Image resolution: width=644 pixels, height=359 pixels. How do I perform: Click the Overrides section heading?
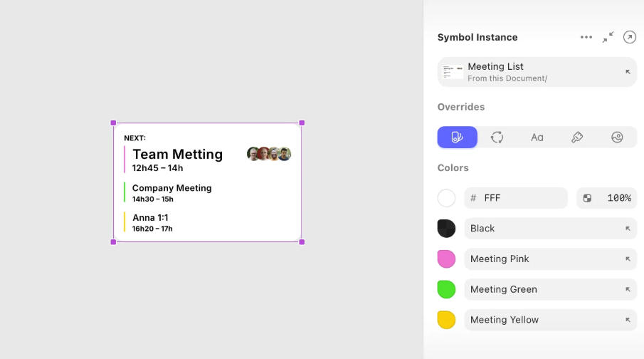(x=461, y=107)
